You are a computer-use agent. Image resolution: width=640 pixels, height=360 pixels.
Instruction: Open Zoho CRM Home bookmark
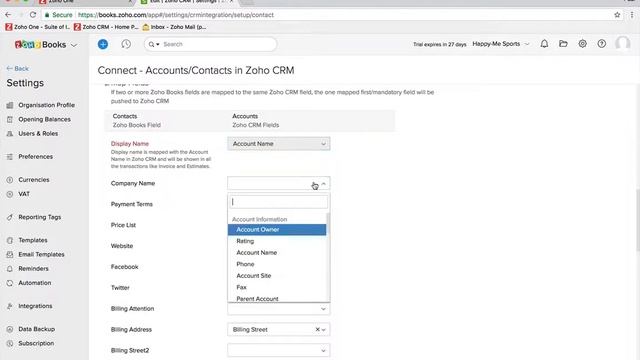[x=106, y=27]
